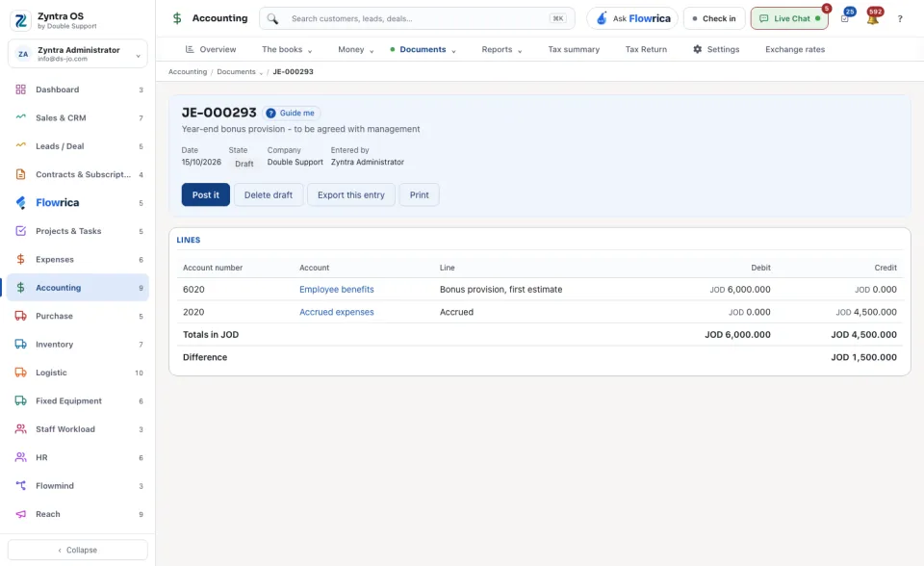The height and width of the screenshot is (566, 924).
Task: Select the Flowrica feather icon in sidebar
Action: [x=20, y=203]
